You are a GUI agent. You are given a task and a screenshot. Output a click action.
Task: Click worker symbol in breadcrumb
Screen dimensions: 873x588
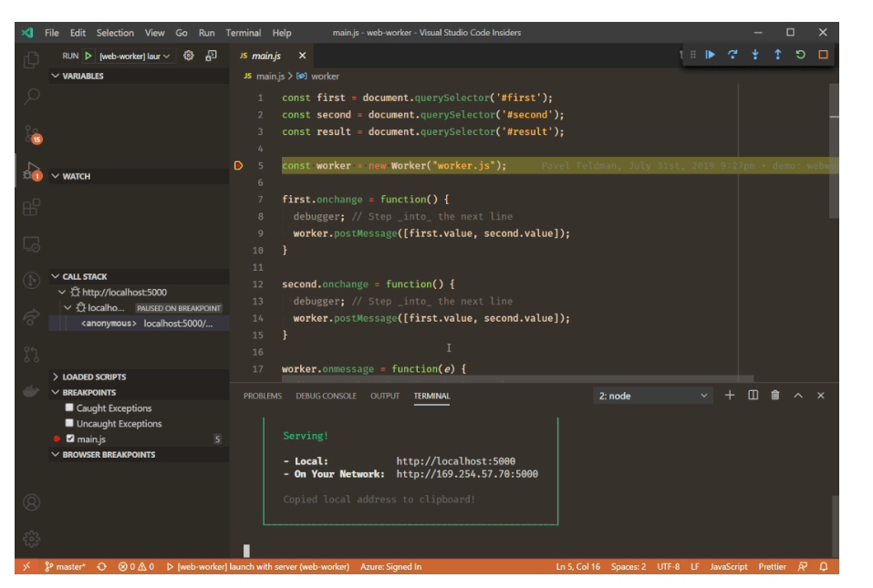pos(317,77)
